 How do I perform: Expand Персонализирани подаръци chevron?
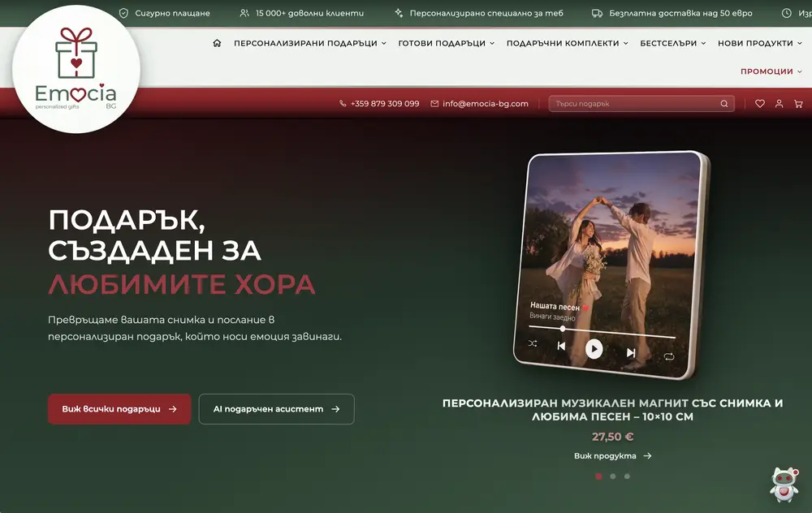point(384,44)
